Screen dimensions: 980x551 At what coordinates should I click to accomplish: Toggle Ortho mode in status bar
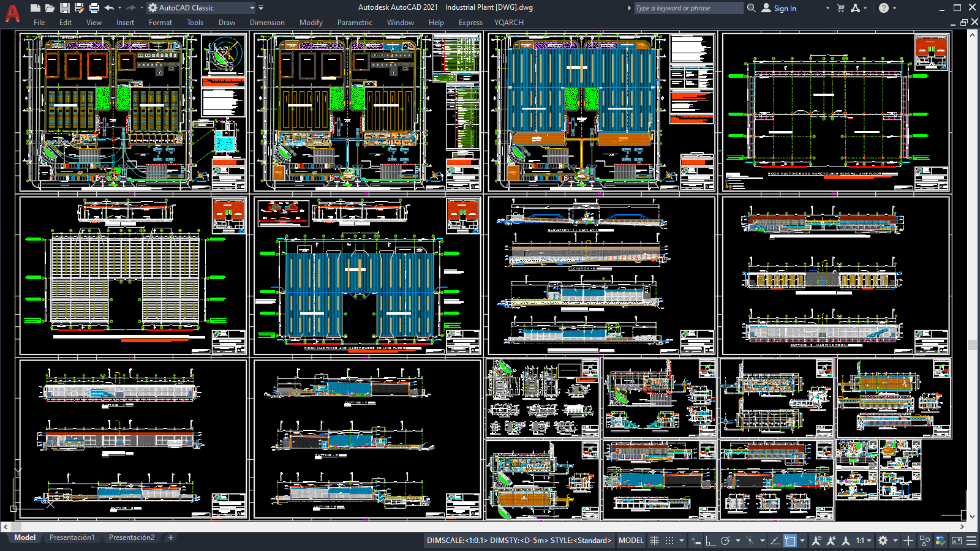pyautogui.click(x=710, y=541)
